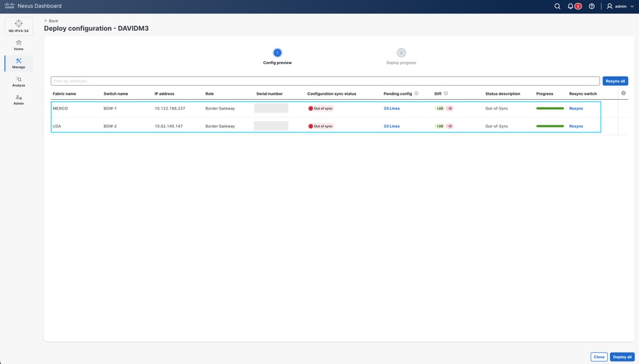This screenshot has height=364, width=639.
Task: Click BGW-1 switch name
Action: tap(110, 108)
